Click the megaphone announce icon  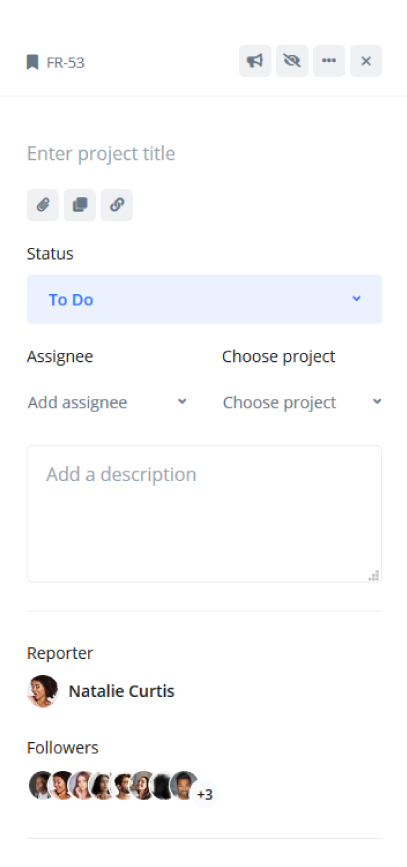(x=255, y=61)
